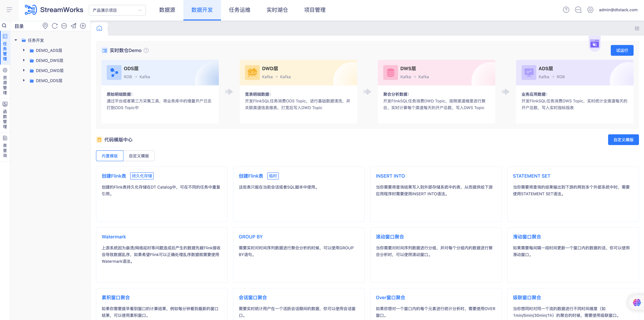Expand the DEMO_ADS层 folder
The width and height of the screenshot is (644, 320).
(24, 50)
